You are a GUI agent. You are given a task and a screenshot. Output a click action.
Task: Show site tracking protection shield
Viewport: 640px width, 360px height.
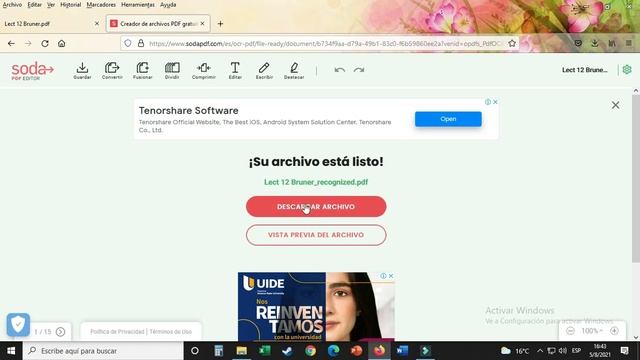coord(128,43)
